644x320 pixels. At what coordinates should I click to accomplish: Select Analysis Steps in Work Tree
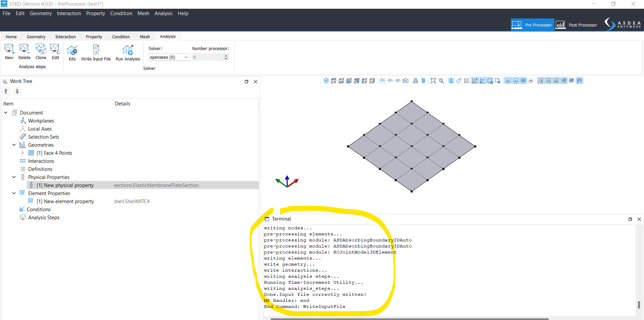pyautogui.click(x=44, y=218)
